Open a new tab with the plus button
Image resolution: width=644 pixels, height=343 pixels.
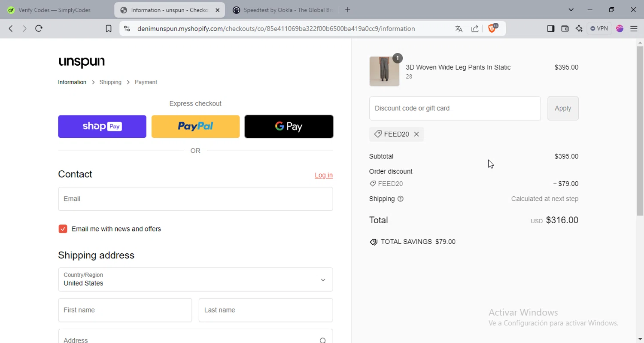(348, 10)
